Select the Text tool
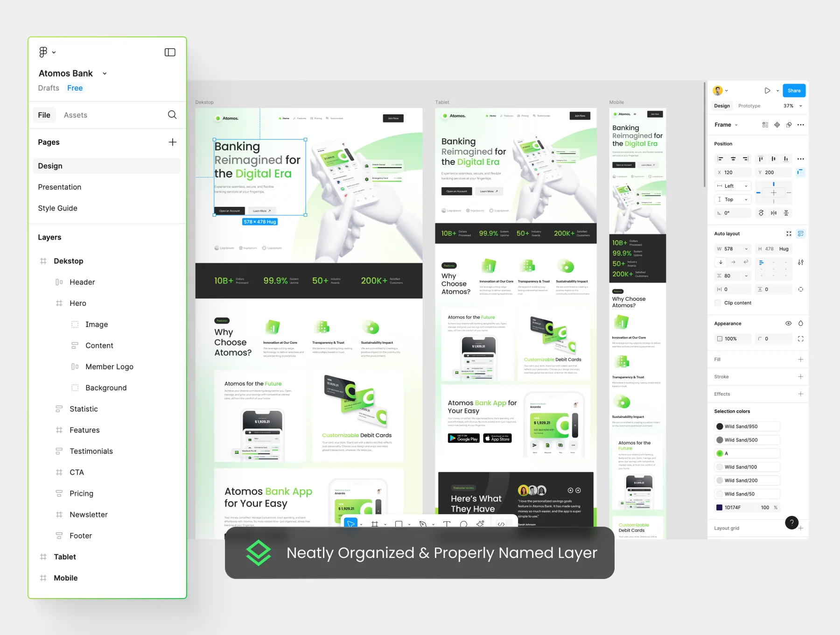840x635 pixels. [x=447, y=524]
